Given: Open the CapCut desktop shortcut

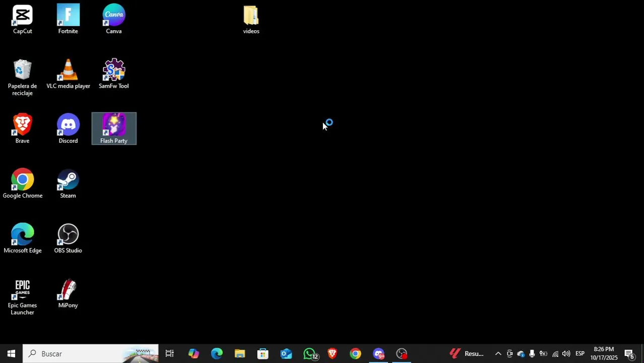Looking at the screenshot, I should [22, 20].
